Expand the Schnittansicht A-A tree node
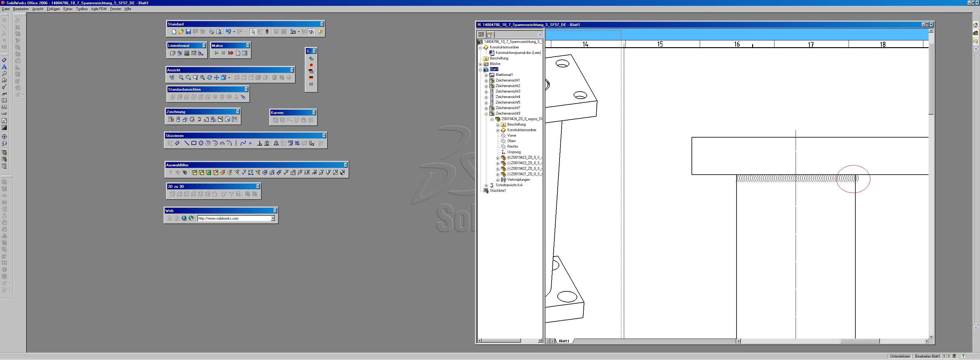The image size is (980, 360). tap(486, 186)
